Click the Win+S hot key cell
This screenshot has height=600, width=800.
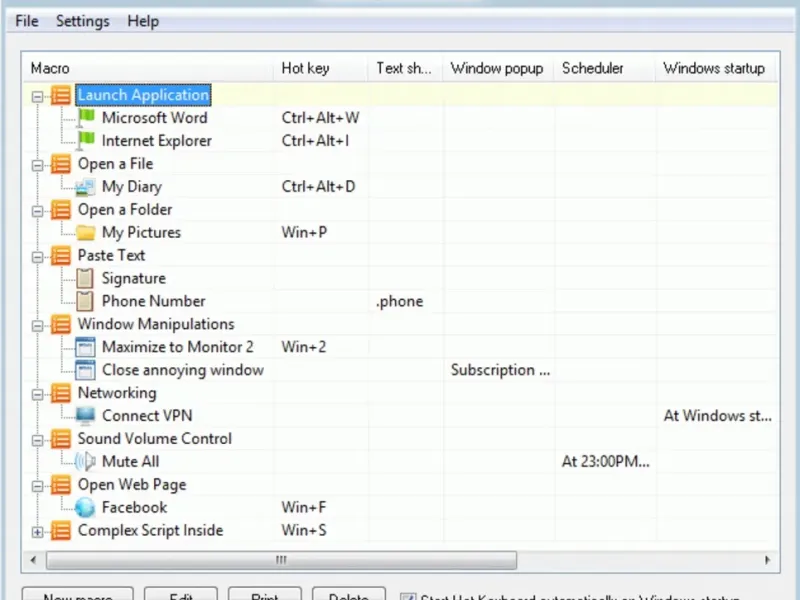(304, 531)
